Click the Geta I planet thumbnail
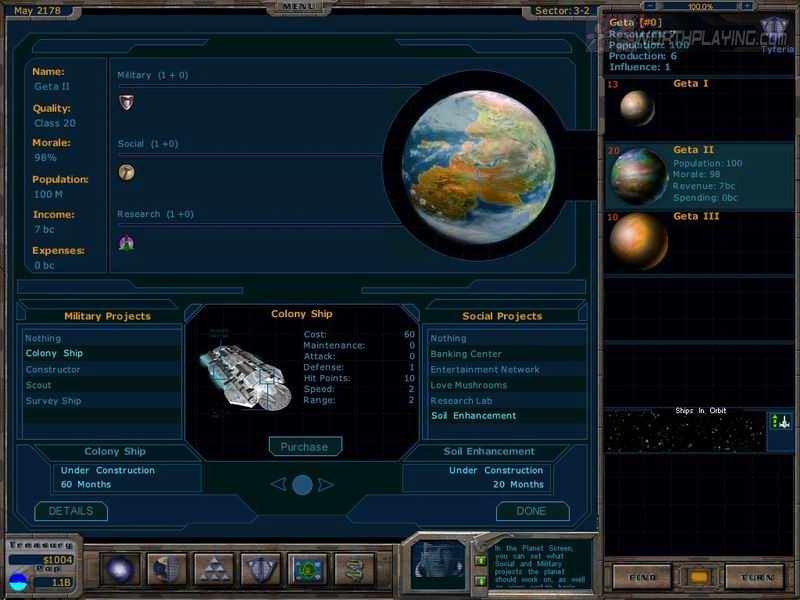 (x=636, y=107)
